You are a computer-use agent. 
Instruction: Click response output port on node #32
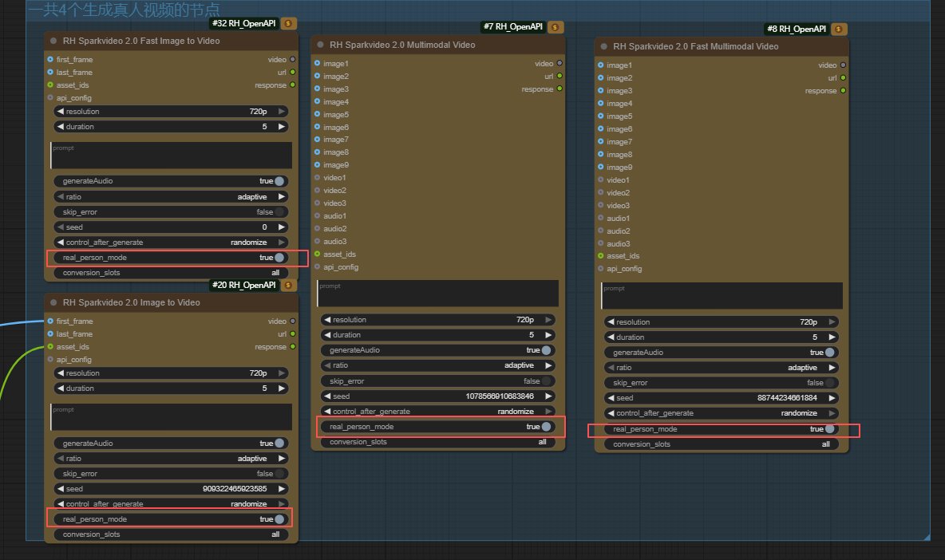293,85
